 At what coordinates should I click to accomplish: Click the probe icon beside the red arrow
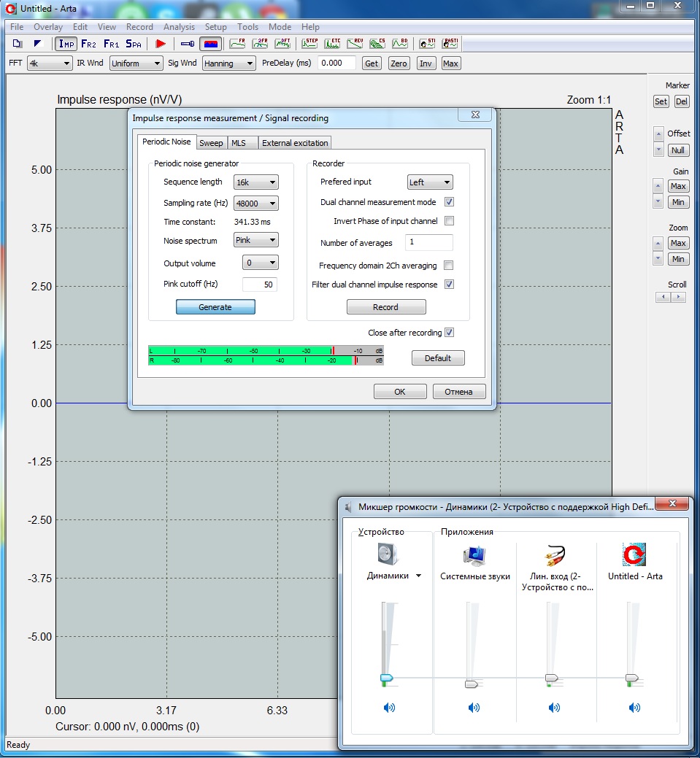point(187,44)
